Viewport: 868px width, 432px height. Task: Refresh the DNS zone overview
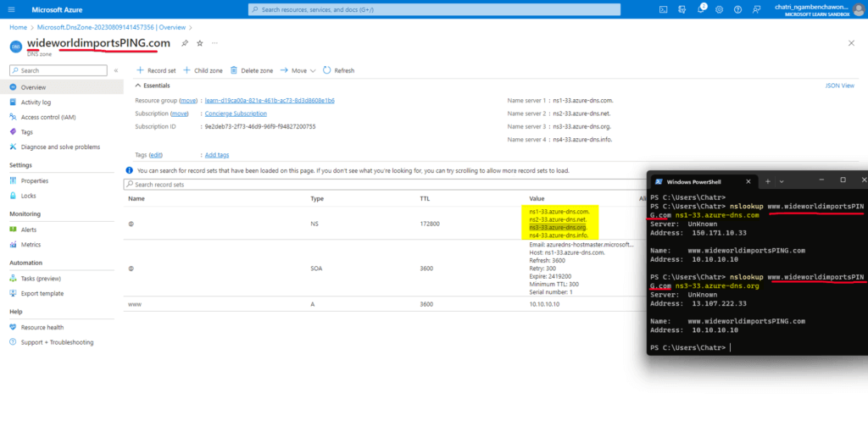339,71
